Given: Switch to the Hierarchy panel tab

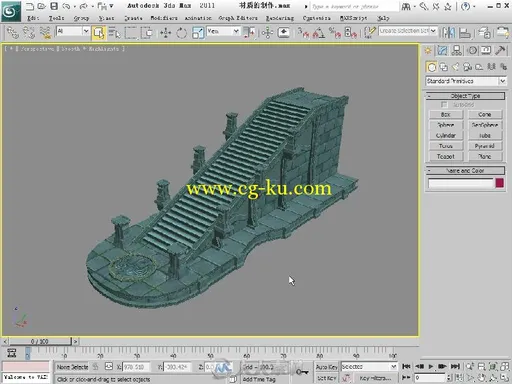Looking at the screenshot, I should tap(457, 51).
